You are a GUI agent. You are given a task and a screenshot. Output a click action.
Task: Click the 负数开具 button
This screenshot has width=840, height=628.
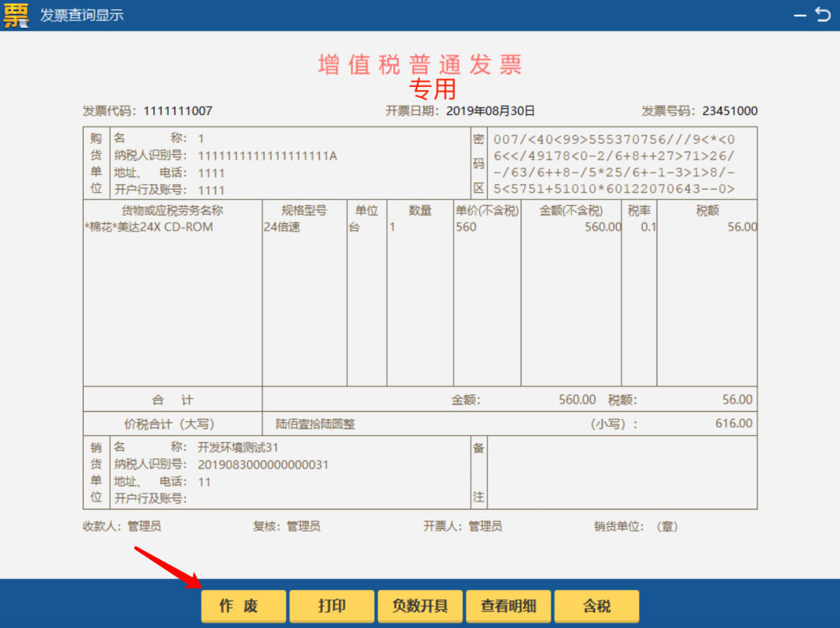click(420, 605)
